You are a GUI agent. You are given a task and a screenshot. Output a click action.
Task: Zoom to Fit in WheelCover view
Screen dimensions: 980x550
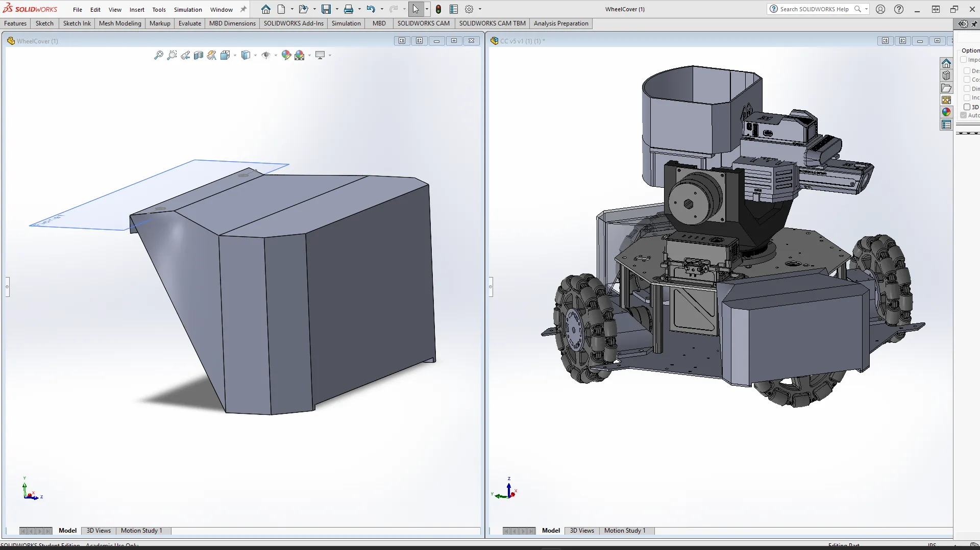[159, 55]
